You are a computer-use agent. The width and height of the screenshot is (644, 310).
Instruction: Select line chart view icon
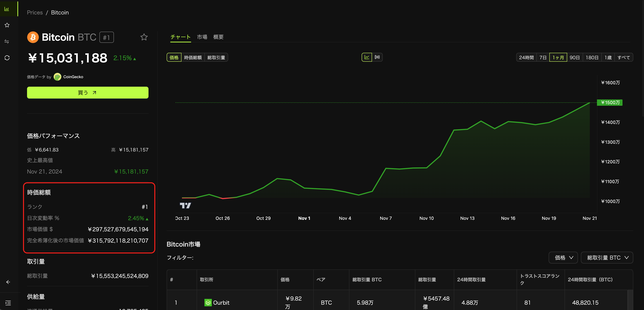click(x=366, y=57)
